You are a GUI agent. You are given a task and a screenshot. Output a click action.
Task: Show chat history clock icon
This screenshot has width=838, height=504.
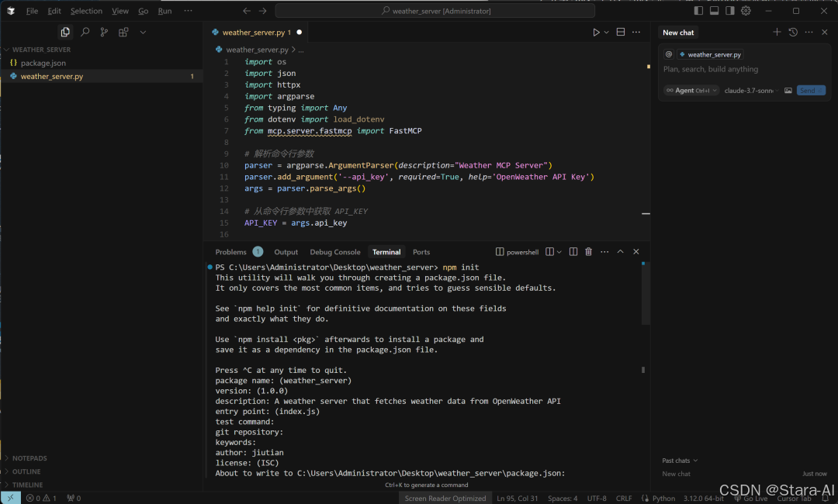coord(793,32)
